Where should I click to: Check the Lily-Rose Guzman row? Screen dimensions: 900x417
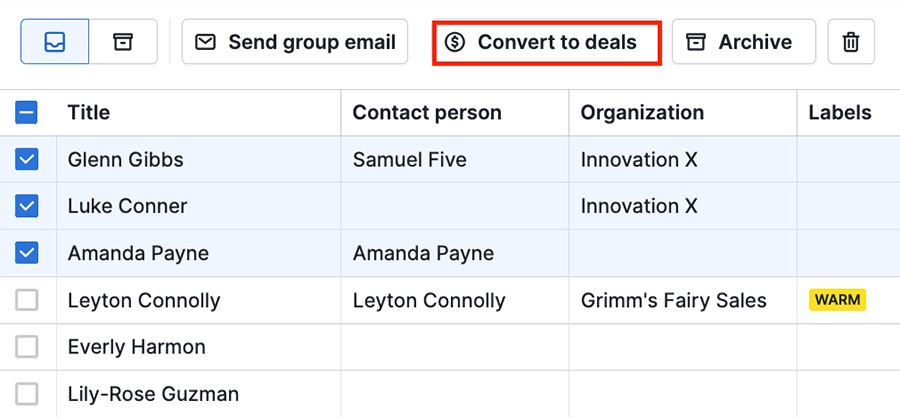[27, 394]
